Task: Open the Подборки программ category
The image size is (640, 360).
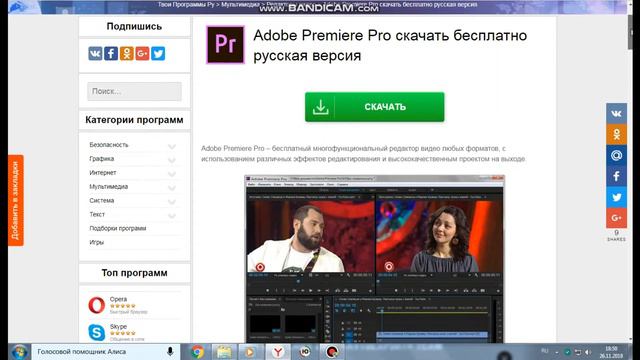Action: (118, 228)
